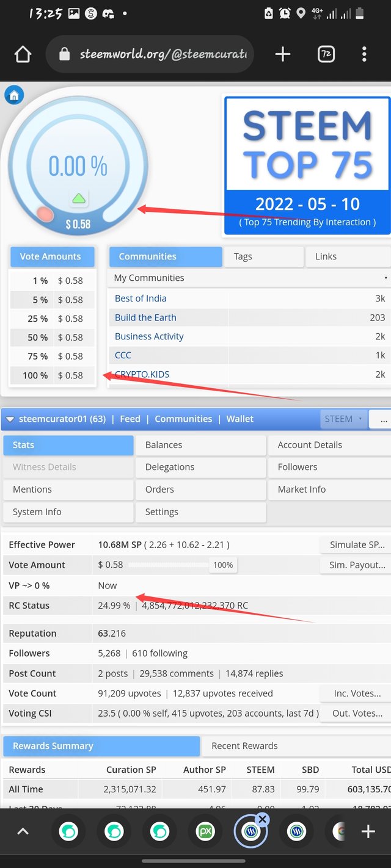This screenshot has width=391, height=868.
Task: Open the CCC community link
Action: click(x=123, y=355)
